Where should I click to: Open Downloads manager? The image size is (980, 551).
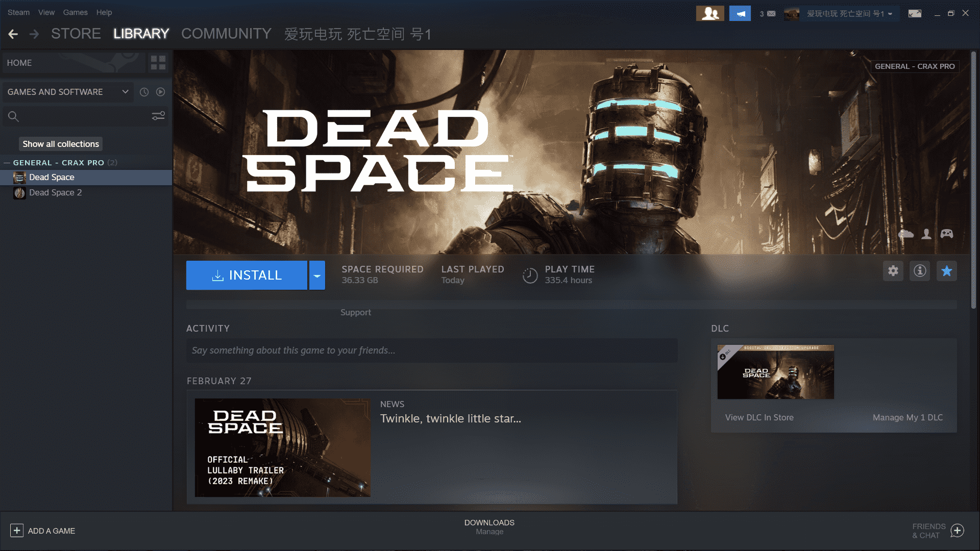click(x=489, y=527)
